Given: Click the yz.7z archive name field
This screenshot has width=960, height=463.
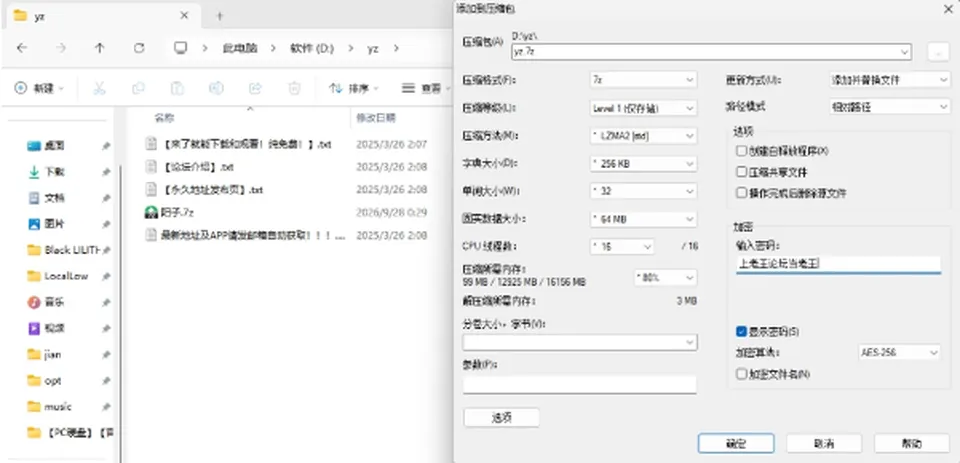Looking at the screenshot, I should (x=711, y=52).
